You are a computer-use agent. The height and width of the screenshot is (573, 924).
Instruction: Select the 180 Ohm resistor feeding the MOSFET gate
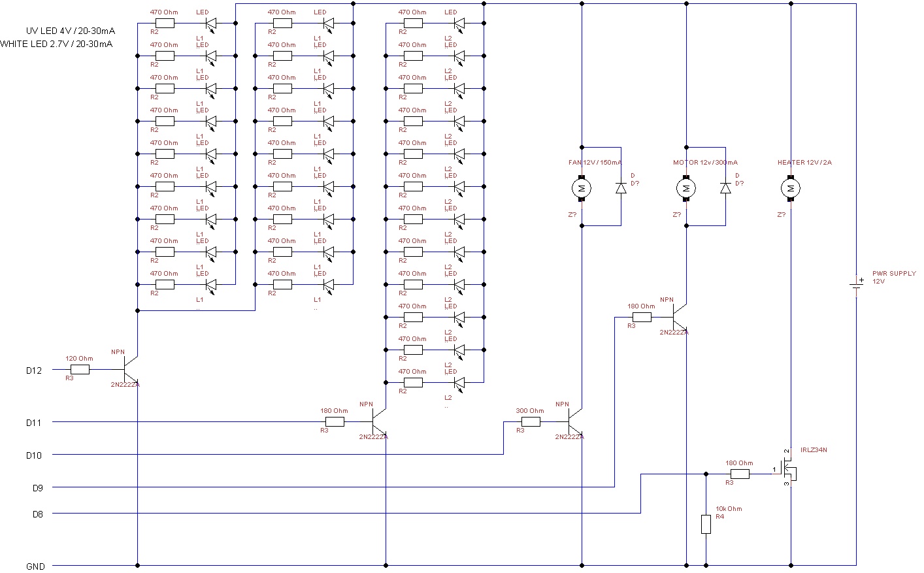(738, 473)
